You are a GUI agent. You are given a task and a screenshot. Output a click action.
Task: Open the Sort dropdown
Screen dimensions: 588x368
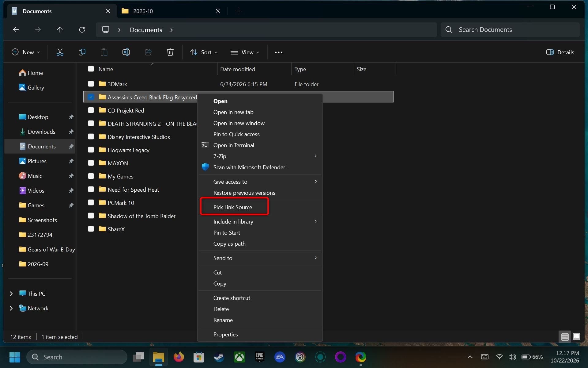204,52
